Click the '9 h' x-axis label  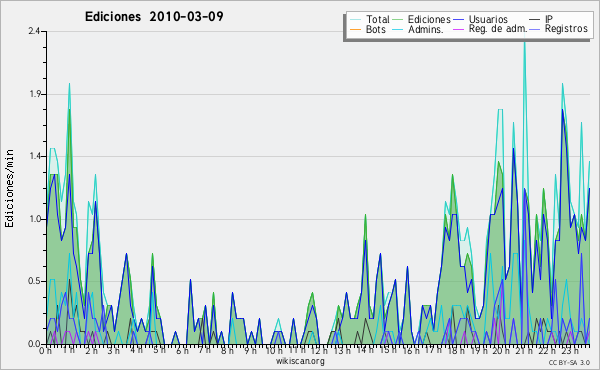pyautogui.click(x=250, y=350)
